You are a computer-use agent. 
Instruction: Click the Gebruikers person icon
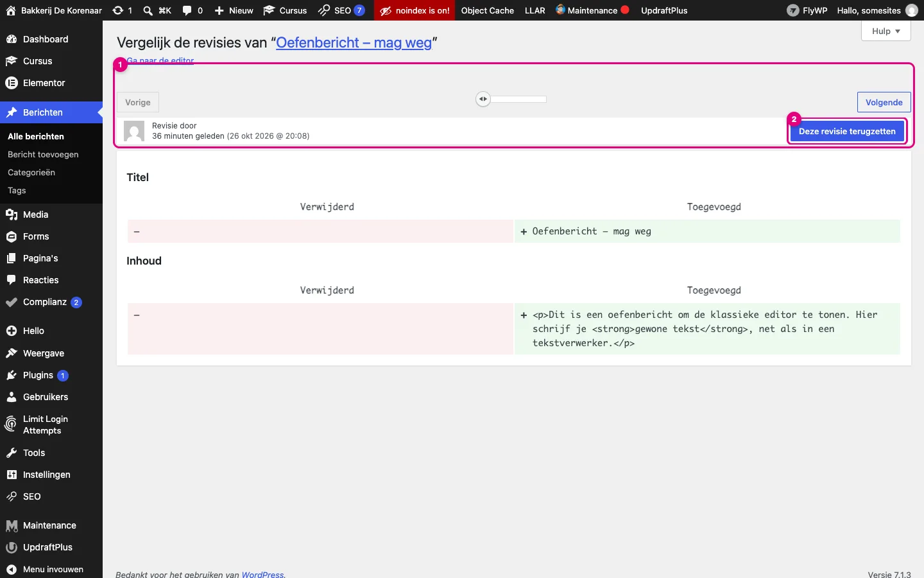[12, 397]
